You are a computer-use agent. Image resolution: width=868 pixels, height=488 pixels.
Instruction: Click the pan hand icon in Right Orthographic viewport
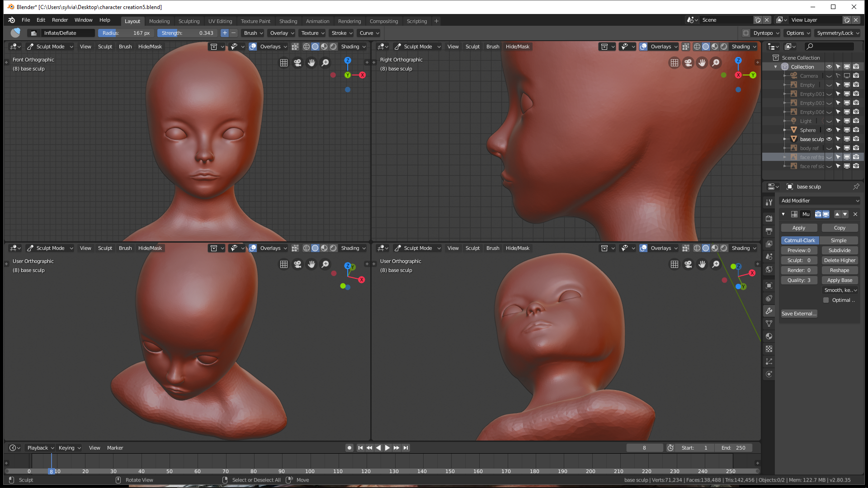click(x=702, y=63)
